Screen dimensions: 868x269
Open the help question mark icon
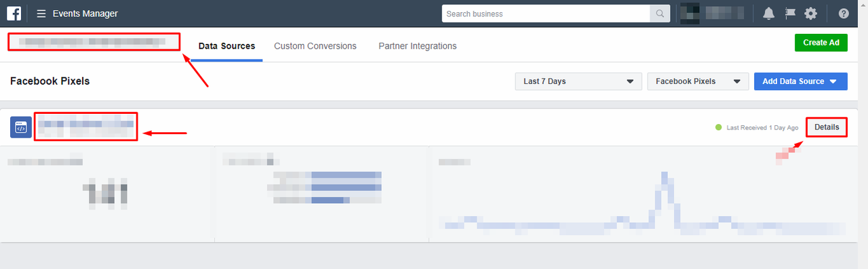point(844,14)
